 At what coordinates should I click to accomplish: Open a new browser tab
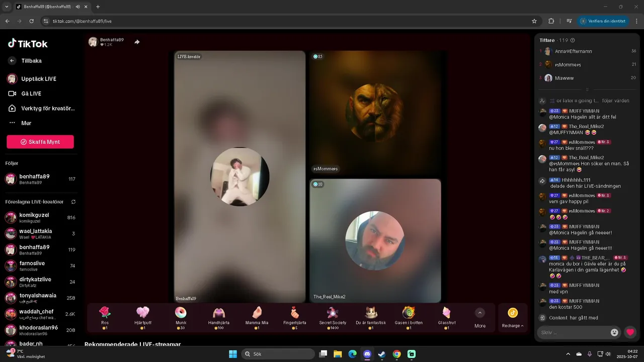[98, 7]
